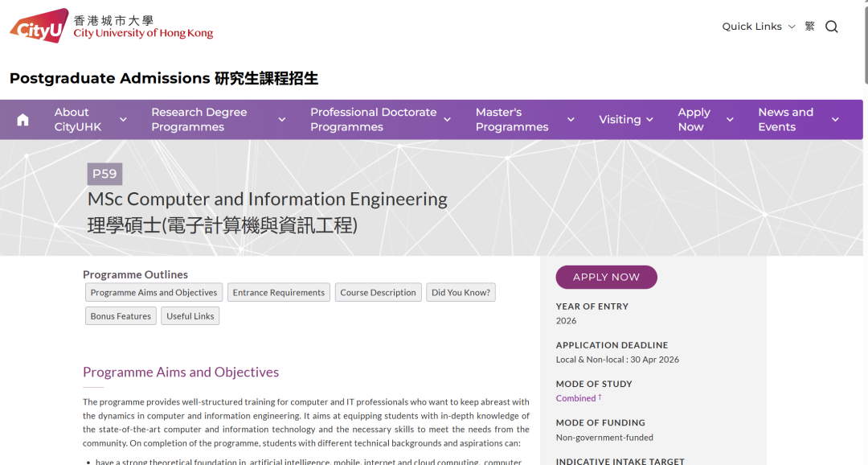
Task: Open News and Events menu item
Action: [x=785, y=120]
